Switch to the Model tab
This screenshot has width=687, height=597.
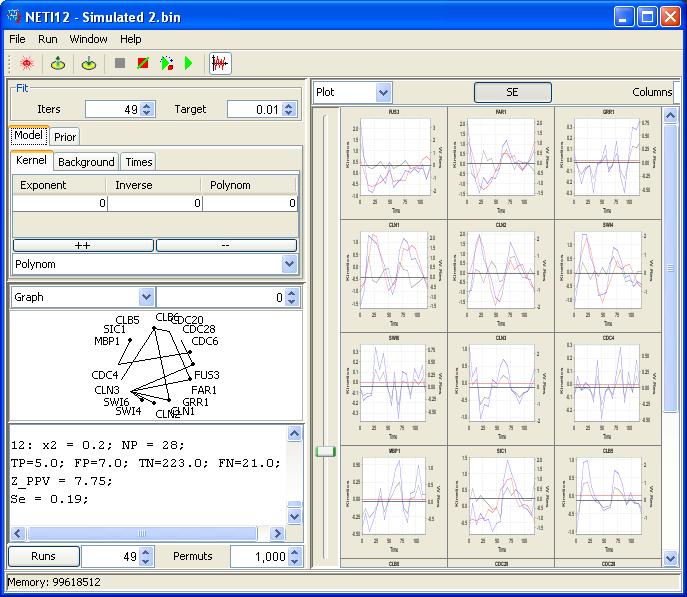(28, 135)
